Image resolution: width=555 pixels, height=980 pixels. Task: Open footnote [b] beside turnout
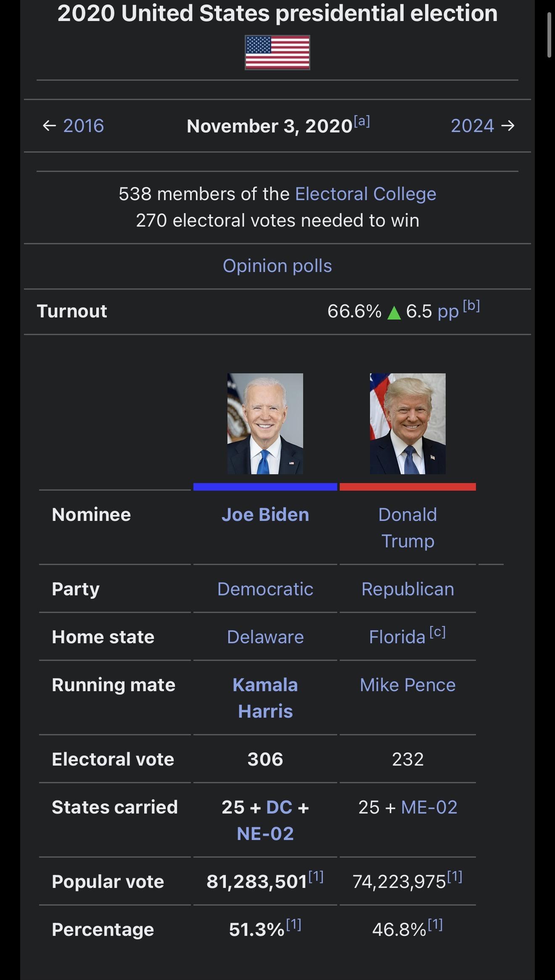point(472,306)
